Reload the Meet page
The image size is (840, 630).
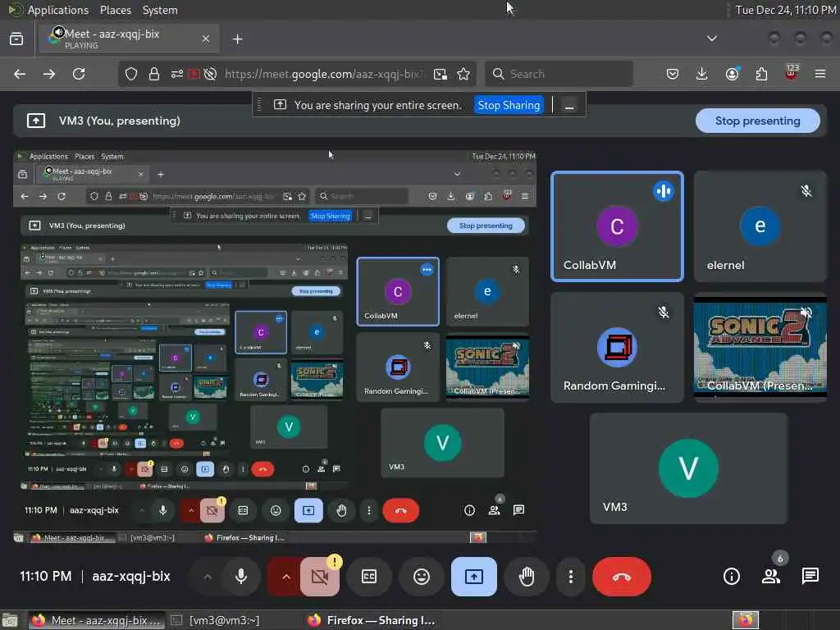tap(79, 74)
